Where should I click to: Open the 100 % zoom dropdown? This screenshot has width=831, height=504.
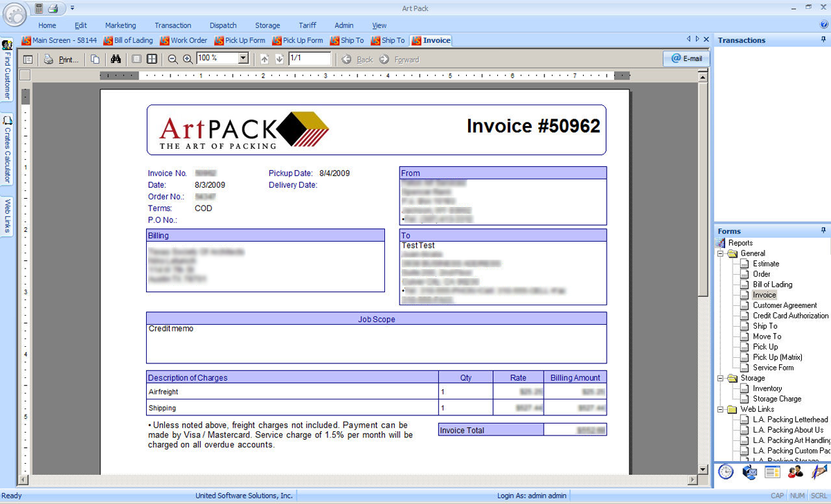[243, 59]
